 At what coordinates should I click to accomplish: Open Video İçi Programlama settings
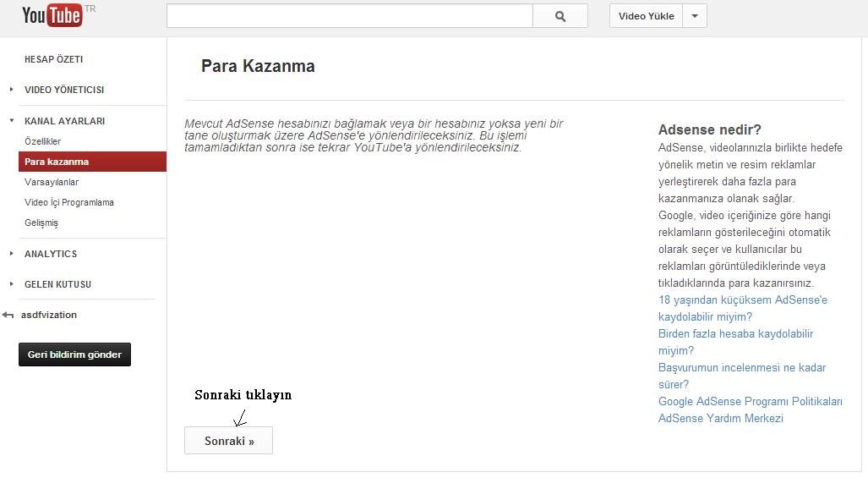[69, 202]
